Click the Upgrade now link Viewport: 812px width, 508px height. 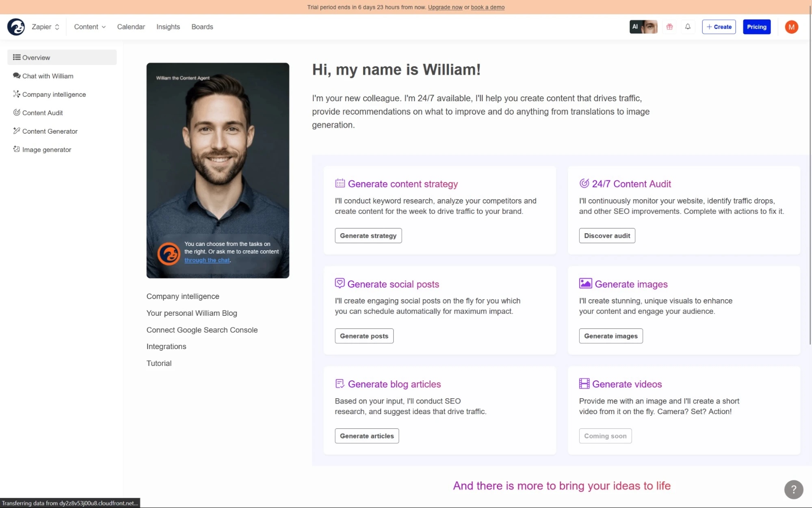(x=445, y=7)
